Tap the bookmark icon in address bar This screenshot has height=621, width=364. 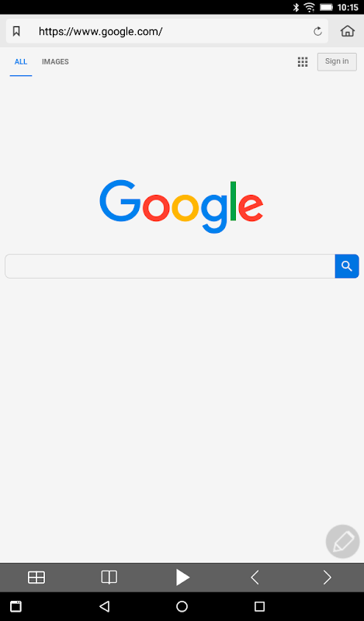click(x=16, y=31)
